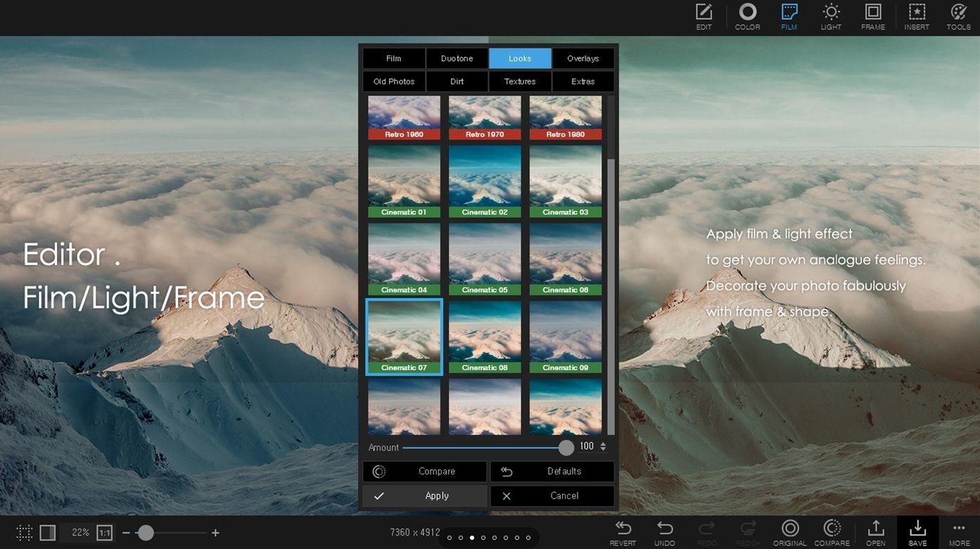
Task: Toggle the bottom-bar Compare view
Action: click(832, 532)
